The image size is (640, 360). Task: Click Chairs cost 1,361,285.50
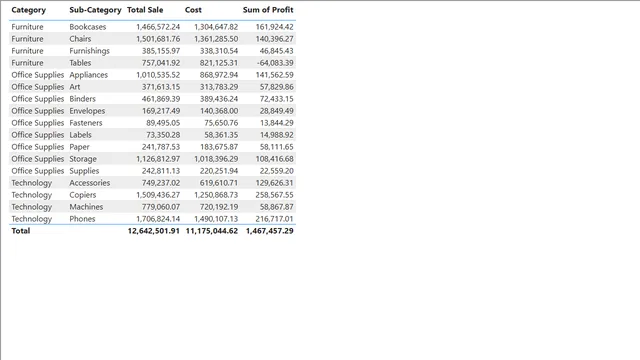point(216,39)
